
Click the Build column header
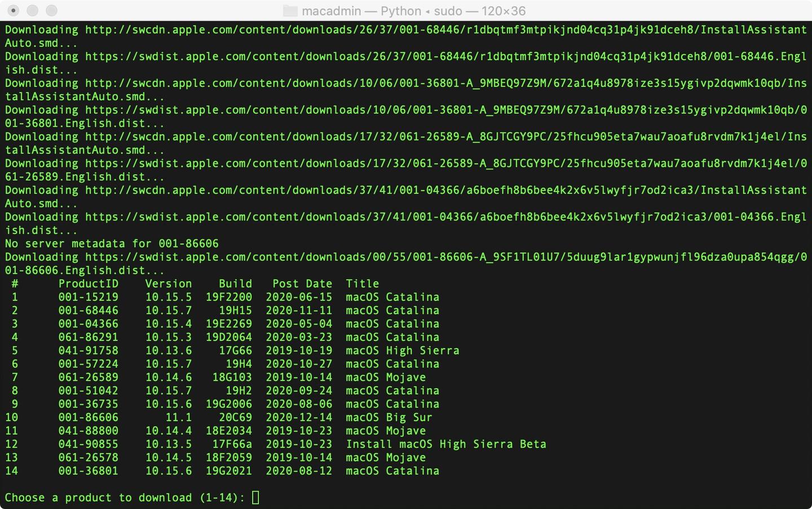(x=235, y=284)
